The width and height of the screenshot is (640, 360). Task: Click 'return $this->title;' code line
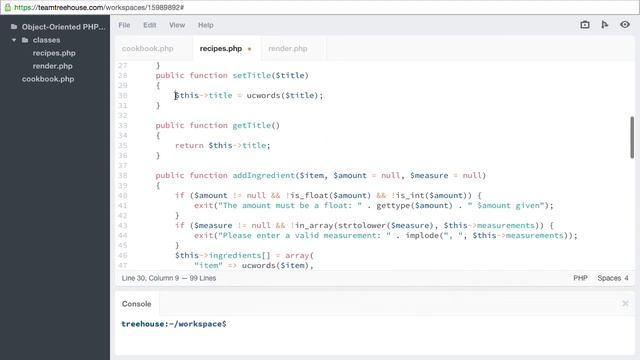pyautogui.click(x=222, y=145)
